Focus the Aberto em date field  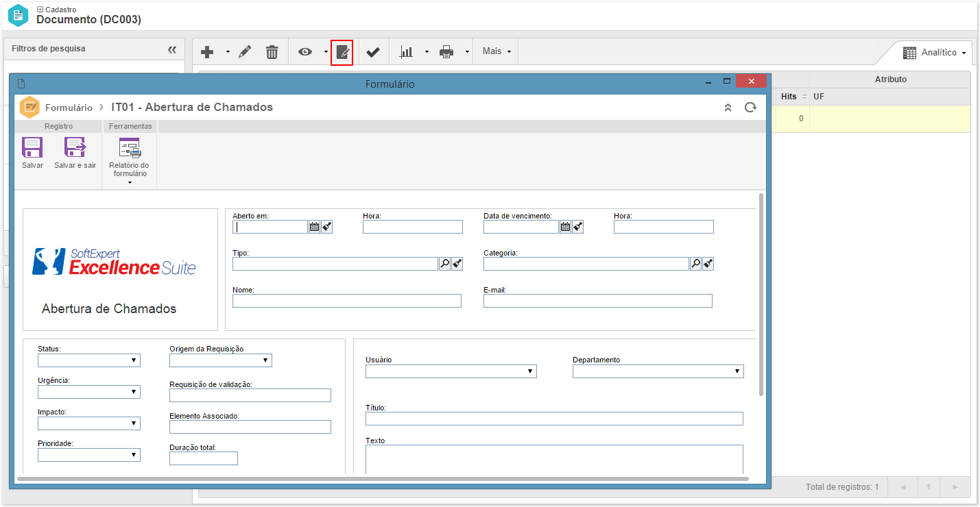tap(270, 227)
